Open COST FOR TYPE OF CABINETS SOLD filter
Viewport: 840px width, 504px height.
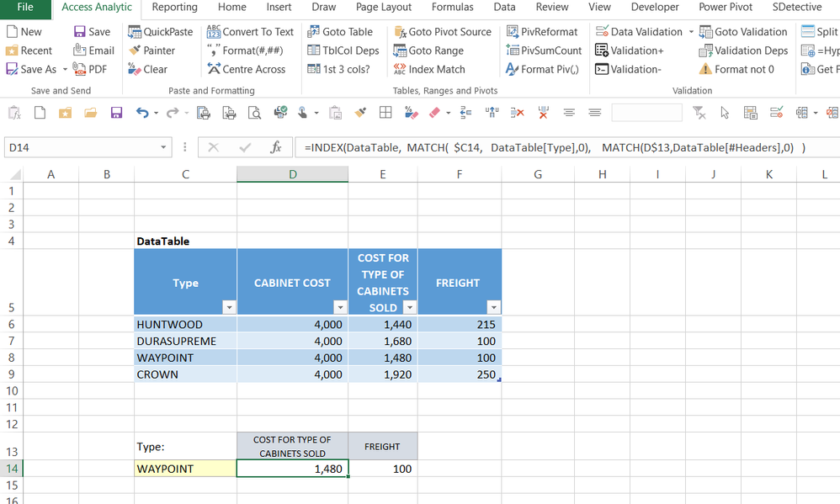[x=410, y=307]
